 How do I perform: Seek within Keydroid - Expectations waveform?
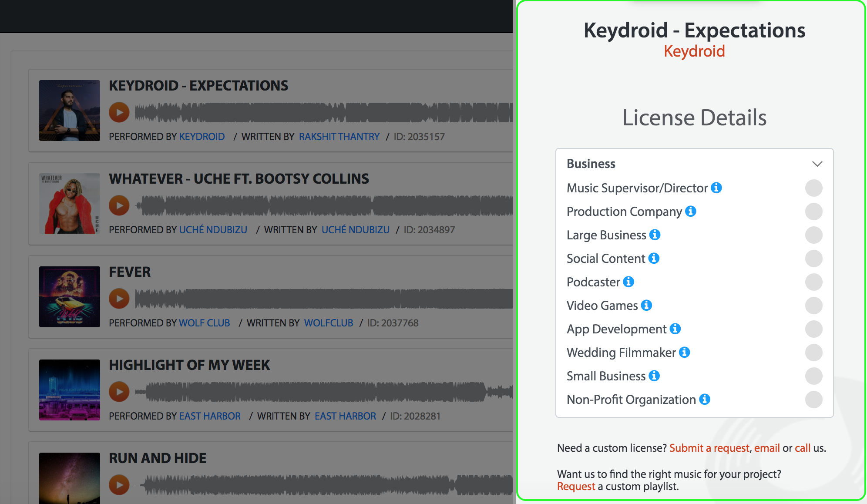[x=324, y=112]
